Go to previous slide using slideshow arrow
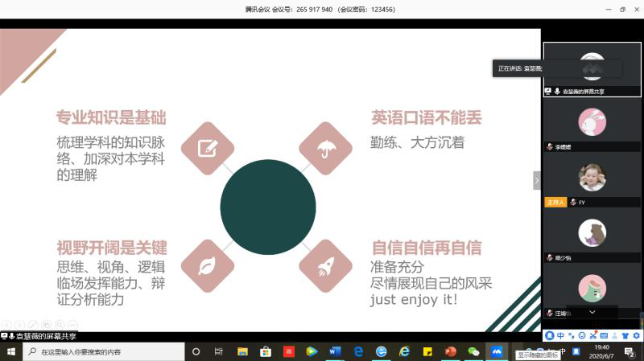 [6, 325]
